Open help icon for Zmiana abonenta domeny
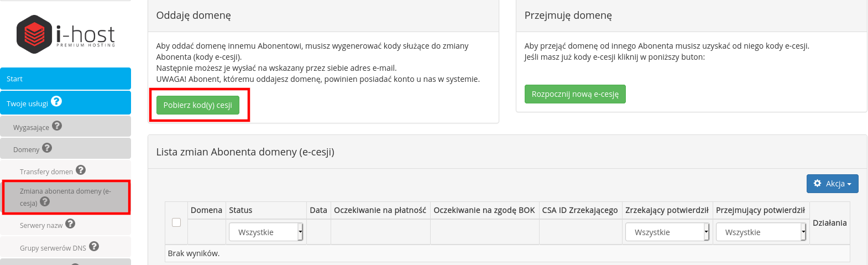This screenshot has height=265, width=868. click(45, 202)
